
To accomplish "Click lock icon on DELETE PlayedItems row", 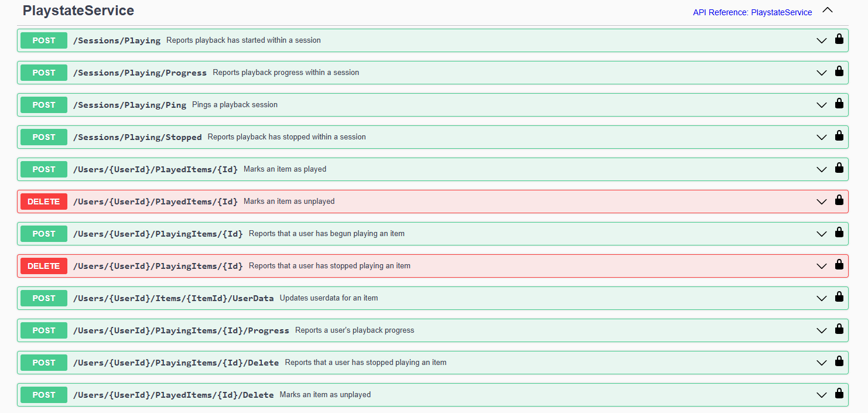I will 839,201.
